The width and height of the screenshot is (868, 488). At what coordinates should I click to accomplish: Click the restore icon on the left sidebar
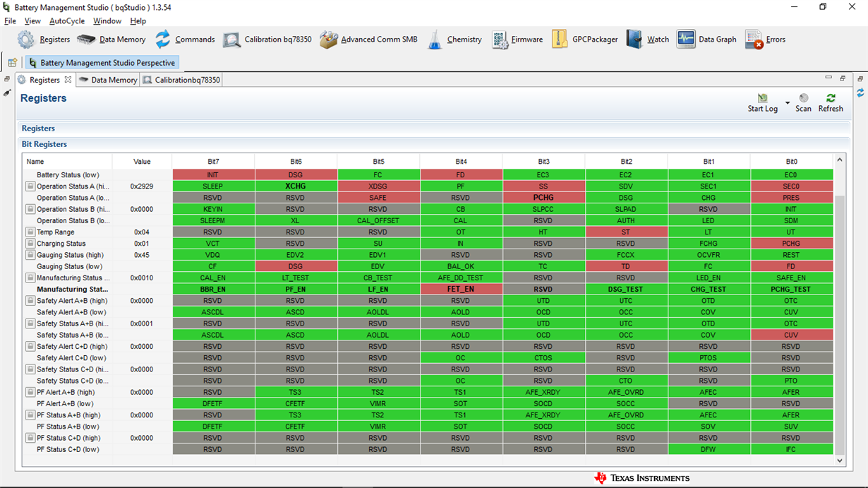[x=7, y=79]
